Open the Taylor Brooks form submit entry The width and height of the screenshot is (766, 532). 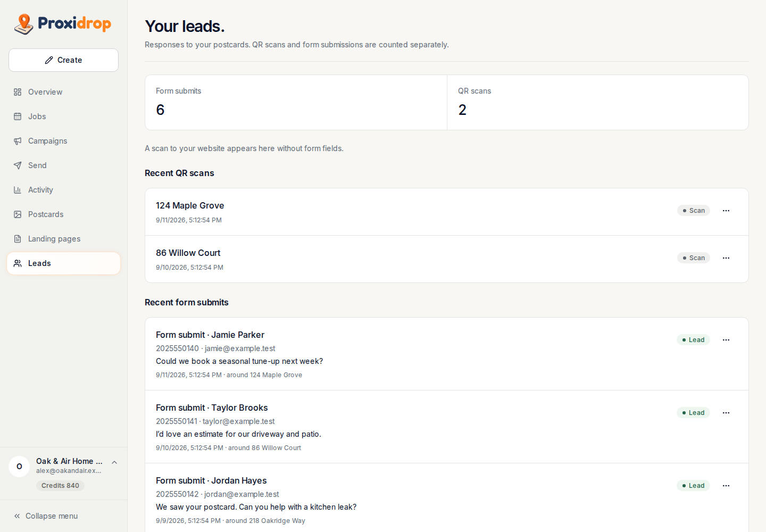pyautogui.click(x=446, y=427)
